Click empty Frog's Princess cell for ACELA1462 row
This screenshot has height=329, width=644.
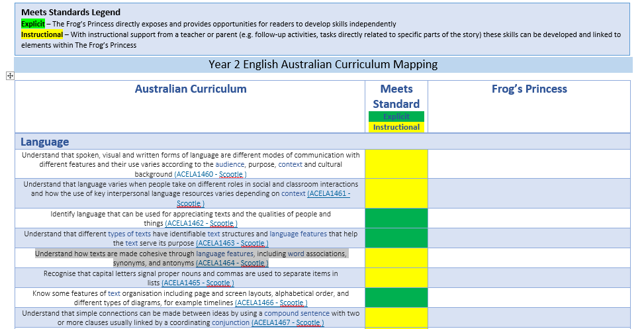pos(529,218)
